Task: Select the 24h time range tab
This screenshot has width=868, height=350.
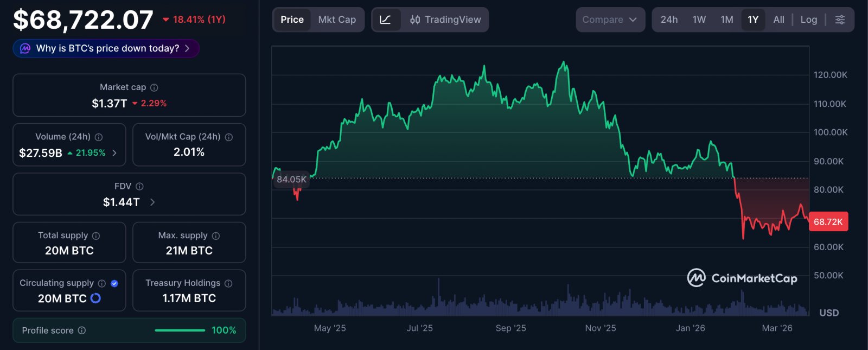Action: [670, 19]
